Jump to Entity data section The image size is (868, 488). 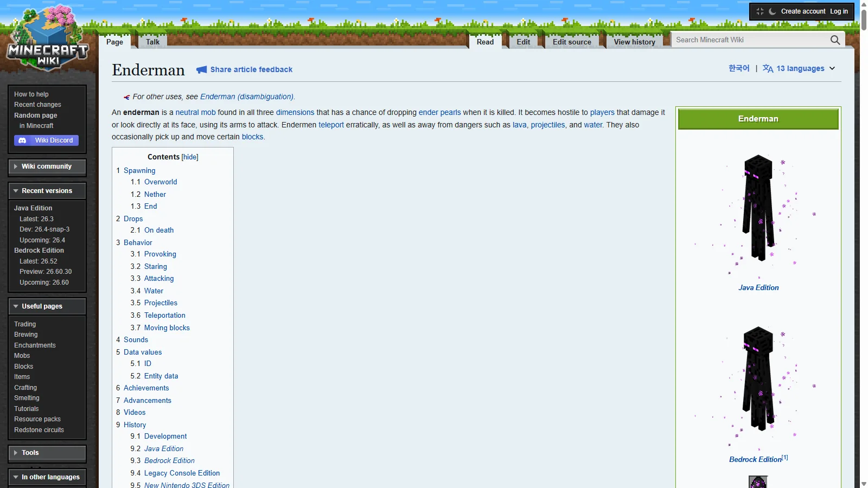(x=161, y=376)
